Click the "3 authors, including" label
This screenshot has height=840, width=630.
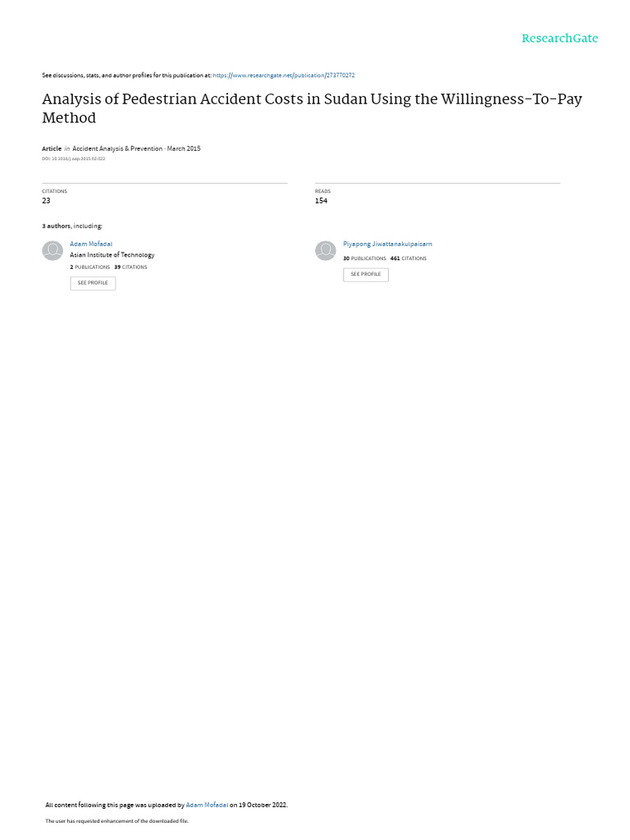point(72,226)
